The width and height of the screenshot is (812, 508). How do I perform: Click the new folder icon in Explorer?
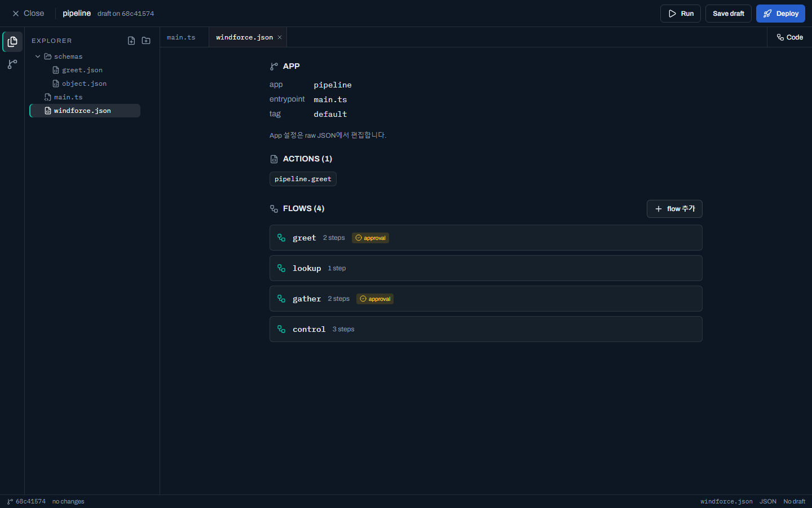tap(146, 41)
